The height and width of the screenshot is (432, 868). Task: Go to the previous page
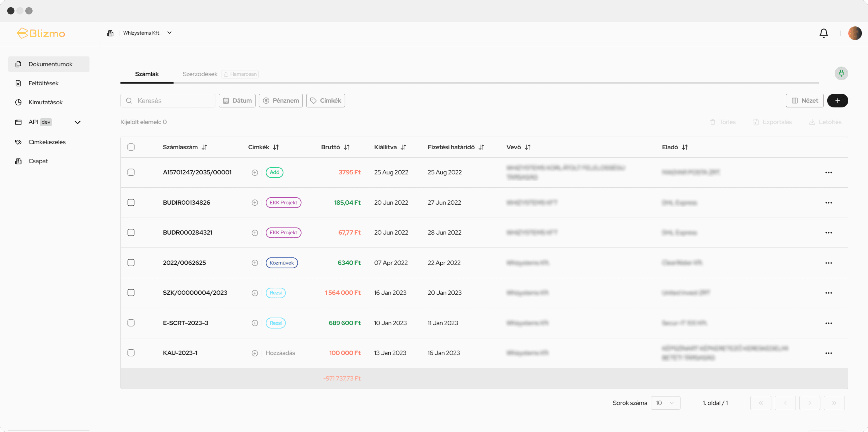pyautogui.click(x=785, y=403)
